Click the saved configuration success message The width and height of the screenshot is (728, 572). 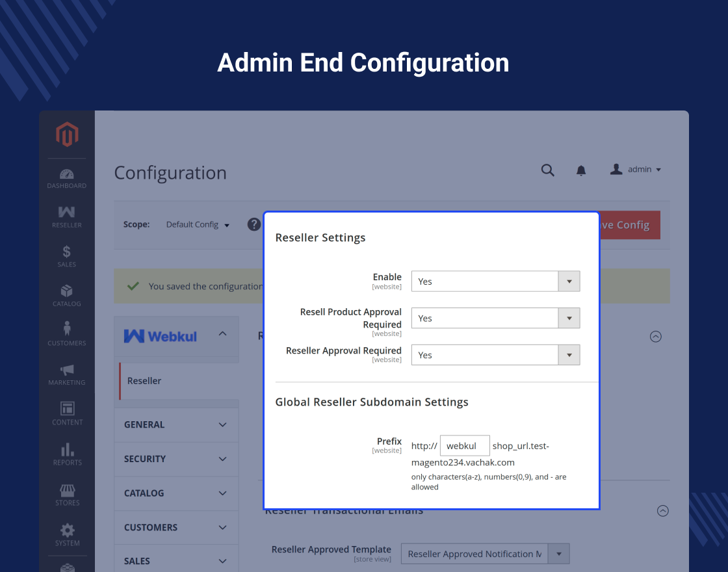pos(205,287)
